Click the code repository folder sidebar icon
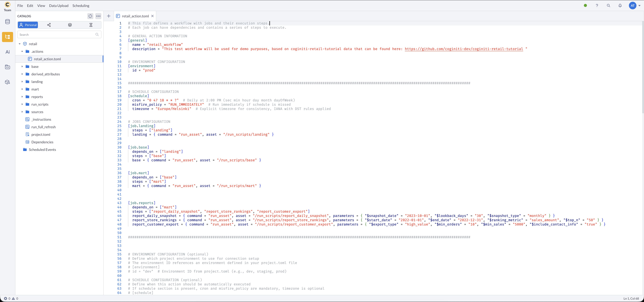The image size is (644, 302). pos(7,67)
